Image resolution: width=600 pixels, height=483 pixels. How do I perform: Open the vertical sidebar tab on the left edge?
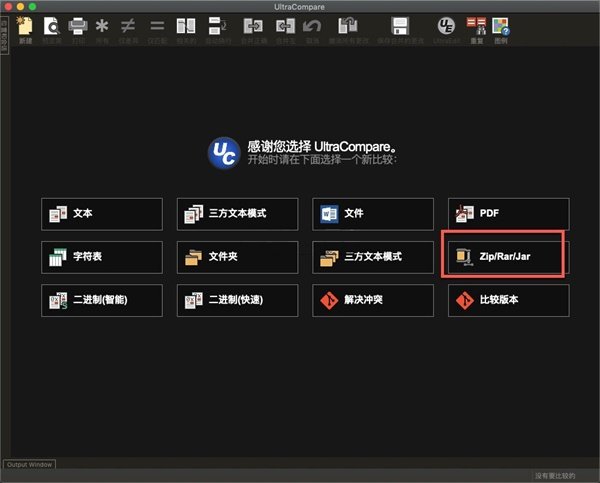4,35
